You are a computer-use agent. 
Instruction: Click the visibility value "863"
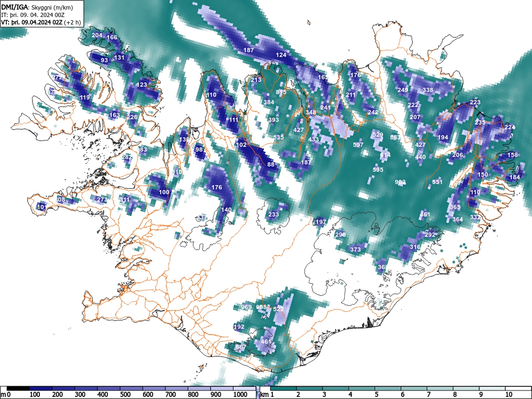click(x=395, y=137)
